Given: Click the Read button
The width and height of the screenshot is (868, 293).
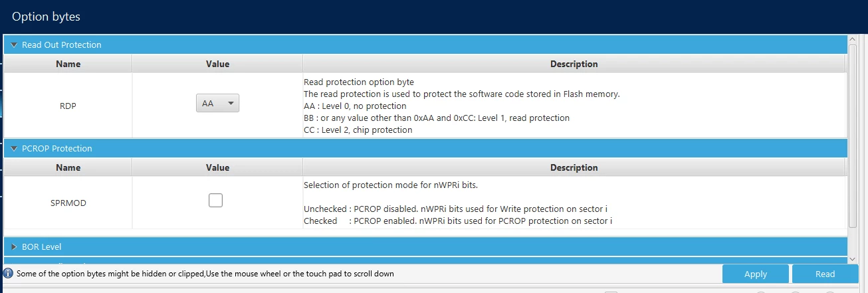Looking at the screenshot, I should 825,274.
